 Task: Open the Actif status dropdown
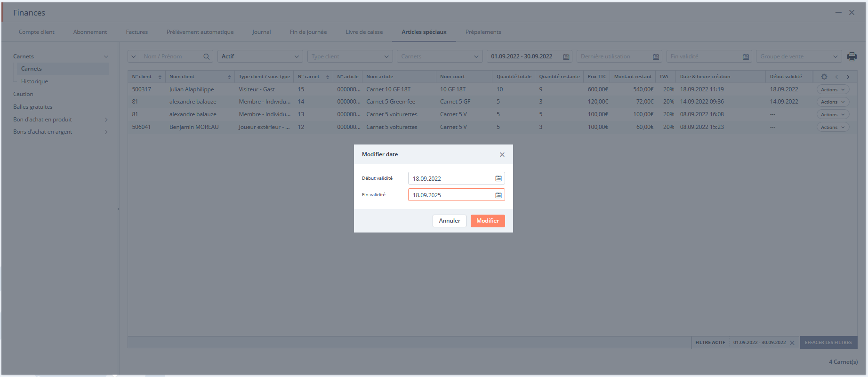[260, 56]
